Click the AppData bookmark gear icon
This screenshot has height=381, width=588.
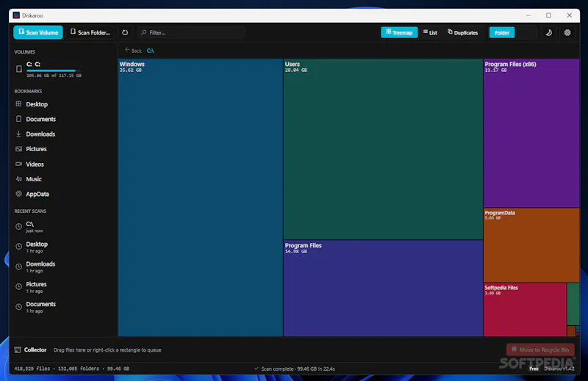(18, 194)
